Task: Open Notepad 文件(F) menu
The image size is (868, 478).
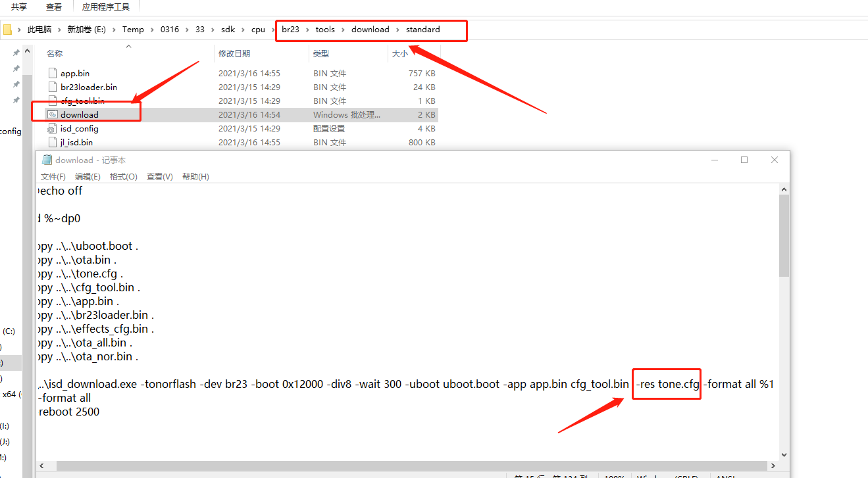Action: click(x=53, y=177)
